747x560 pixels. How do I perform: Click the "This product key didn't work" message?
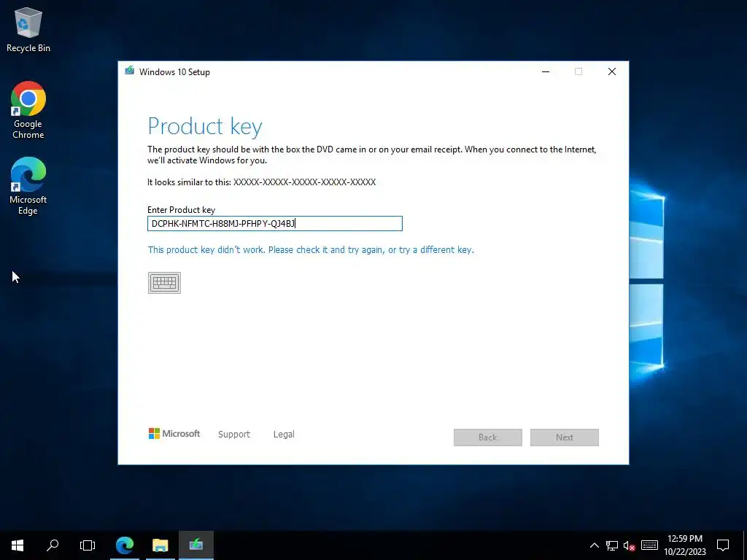coord(311,250)
